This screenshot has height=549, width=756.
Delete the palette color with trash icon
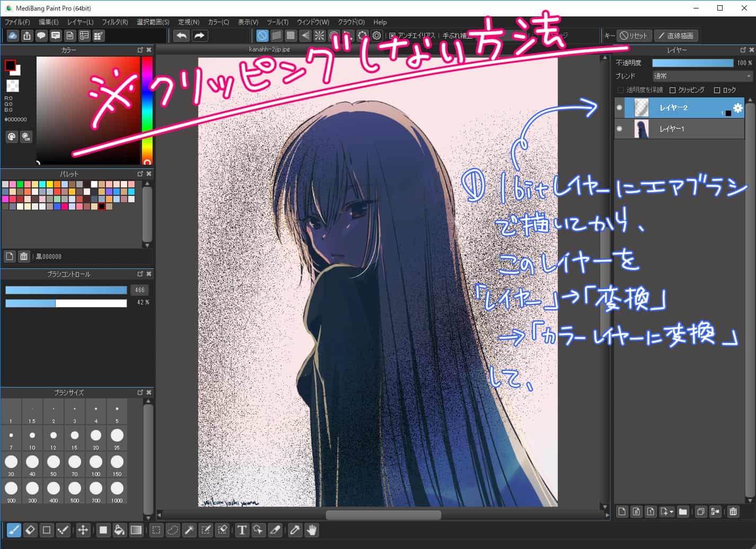(x=24, y=256)
